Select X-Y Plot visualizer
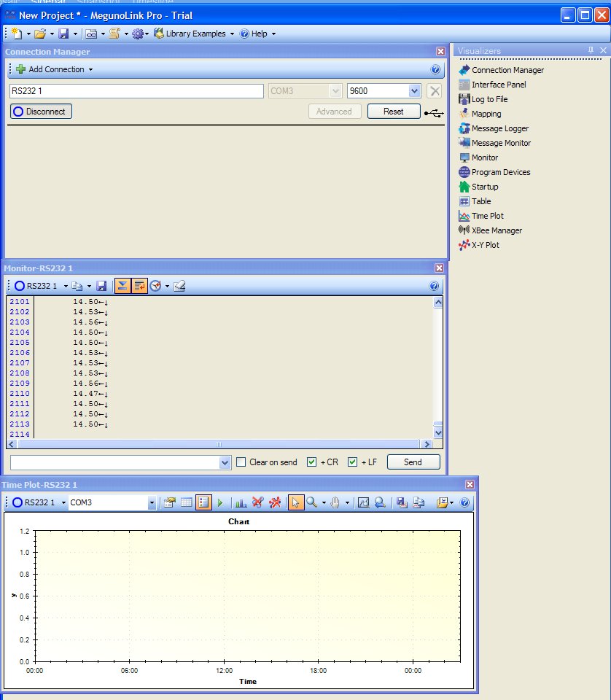Screen dimensions: 611x700 pos(479,245)
